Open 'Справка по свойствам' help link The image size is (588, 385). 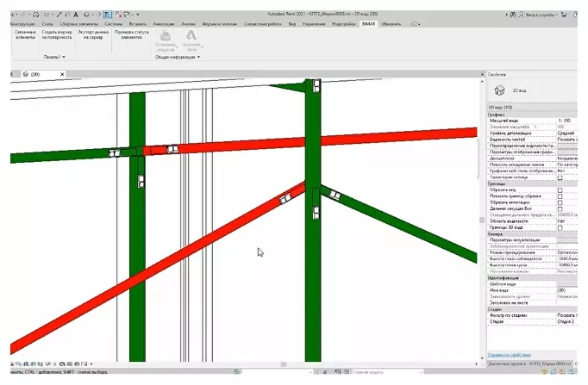click(509, 354)
